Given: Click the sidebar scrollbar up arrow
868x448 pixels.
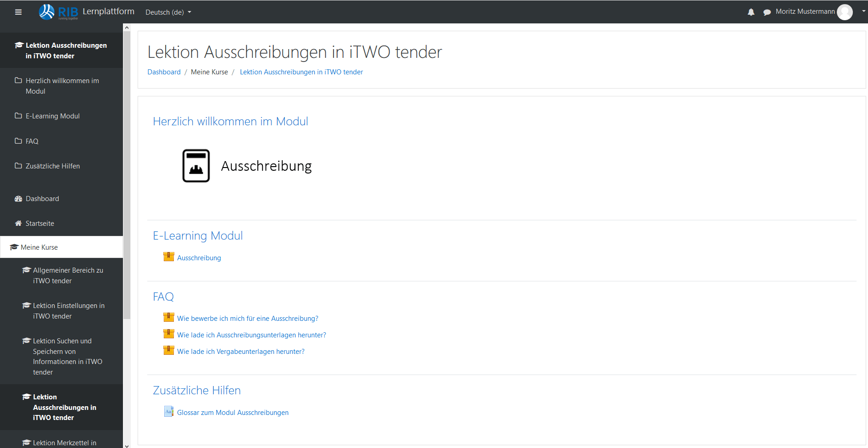Looking at the screenshot, I should pos(127,28).
